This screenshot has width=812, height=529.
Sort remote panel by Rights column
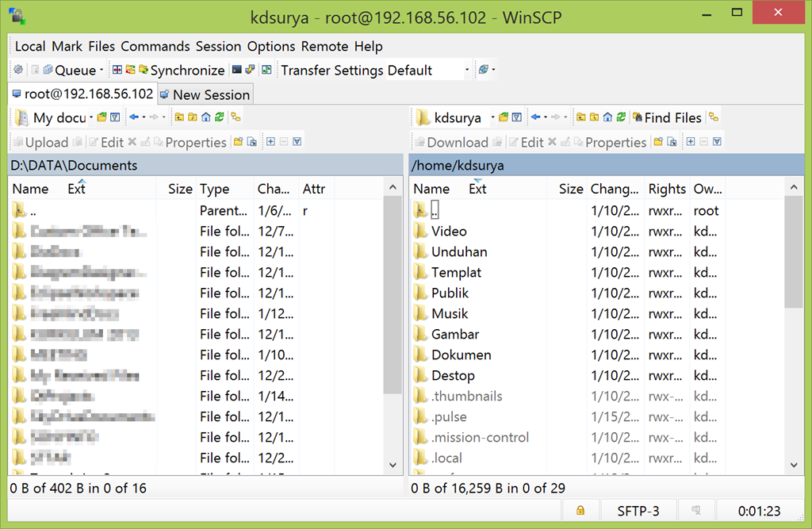point(667,189)
